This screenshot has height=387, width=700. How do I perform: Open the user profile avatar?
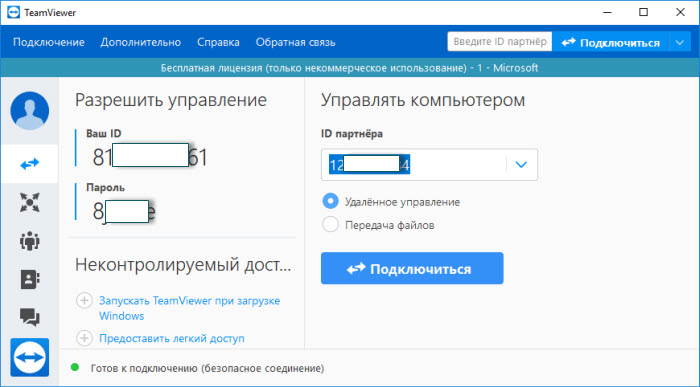tap(29, 111)
